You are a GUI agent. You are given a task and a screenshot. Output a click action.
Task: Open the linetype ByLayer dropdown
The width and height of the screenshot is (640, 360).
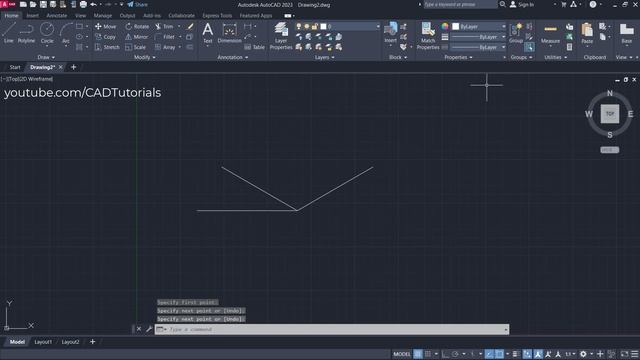[x=478, y=47]
